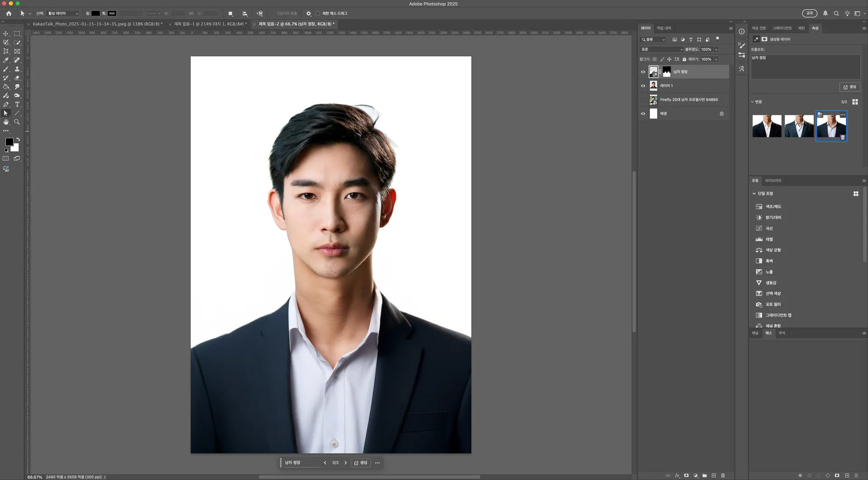Select the Horizontal Type tool
Screen dimensions: 868x480
coord(17,104)
